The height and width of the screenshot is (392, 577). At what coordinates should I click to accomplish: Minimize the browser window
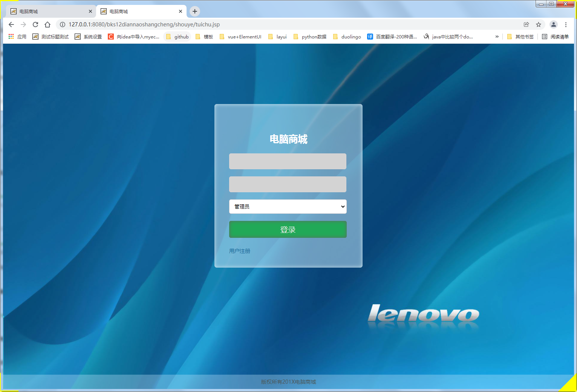(x=541, y=4)
